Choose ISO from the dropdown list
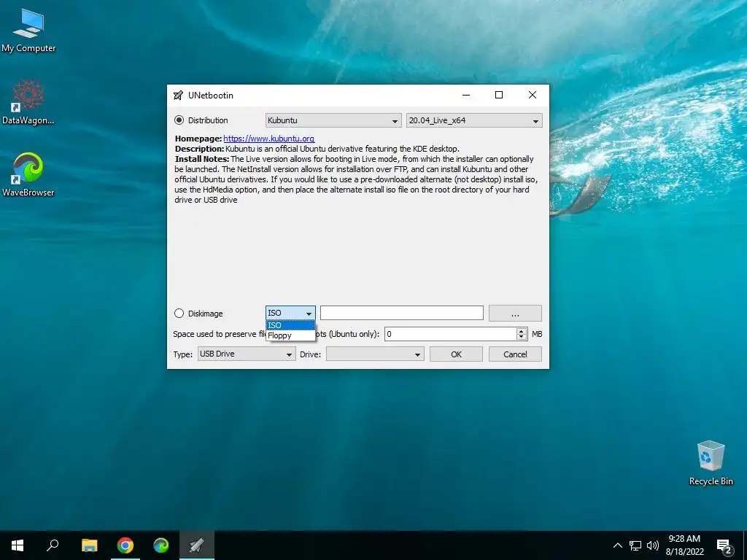 point(290,325)
